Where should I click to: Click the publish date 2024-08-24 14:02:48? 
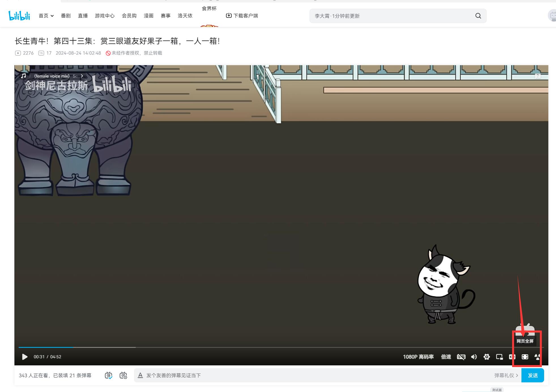coord(78,53)
